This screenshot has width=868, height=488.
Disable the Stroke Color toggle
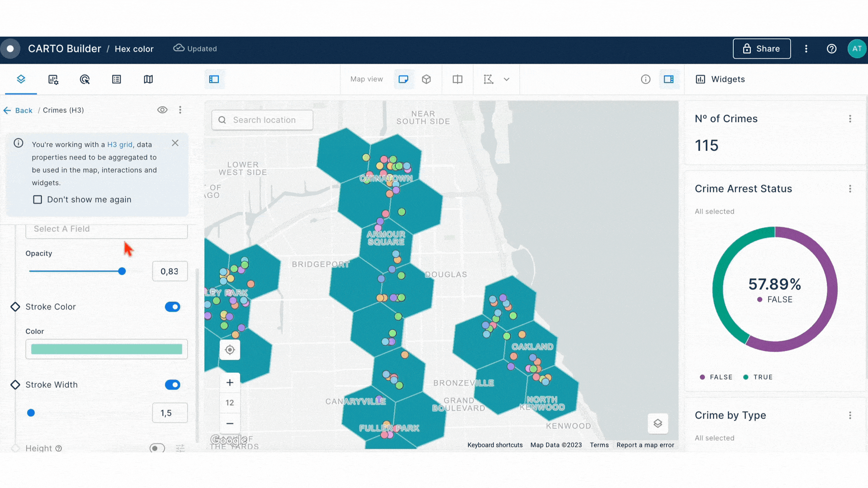click(172, 307)
